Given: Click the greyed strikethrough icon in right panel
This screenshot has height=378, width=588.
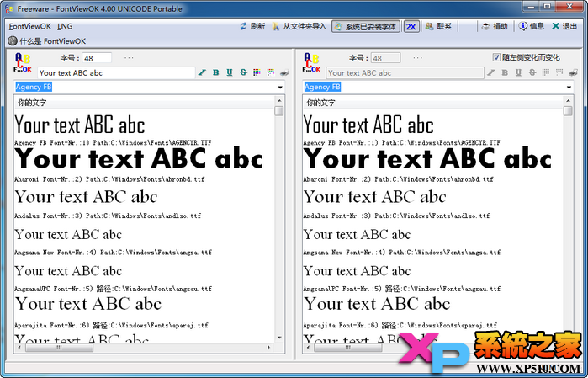Looking at the screenshot, I should (532, 72).
